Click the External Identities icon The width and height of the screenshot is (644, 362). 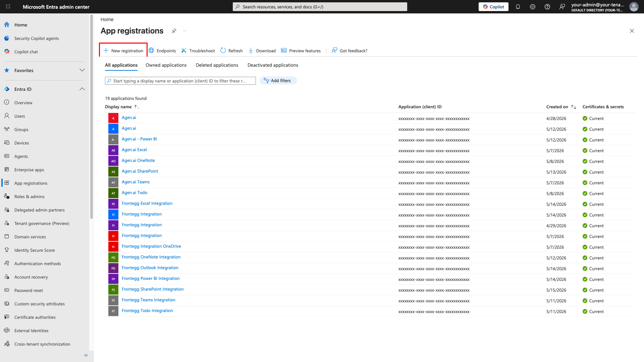coord(7,330)
